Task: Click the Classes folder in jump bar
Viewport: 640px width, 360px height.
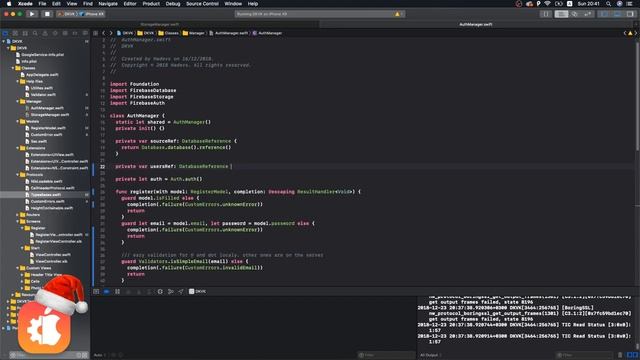Action: pos(169,33)
